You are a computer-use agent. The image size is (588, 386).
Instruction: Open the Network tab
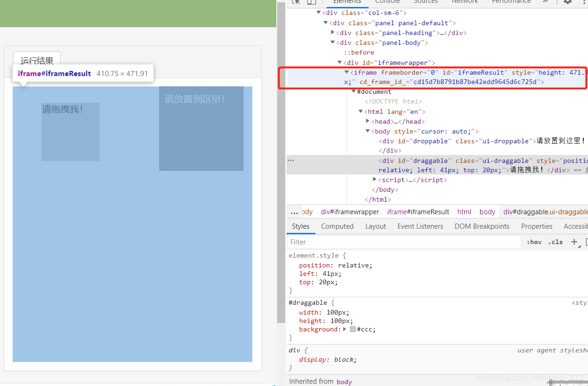click(x=465, y=1)
